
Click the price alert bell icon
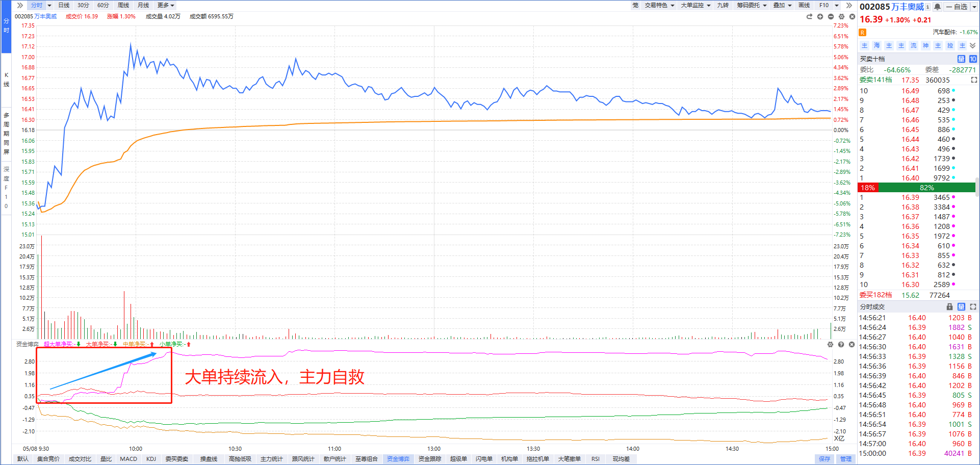937,7
